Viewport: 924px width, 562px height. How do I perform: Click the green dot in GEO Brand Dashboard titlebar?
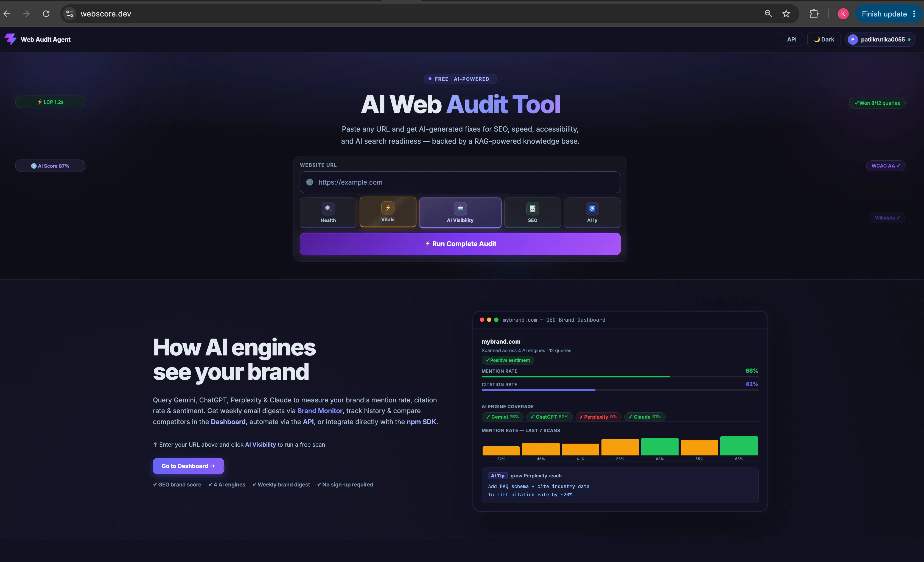coord(496,320)
